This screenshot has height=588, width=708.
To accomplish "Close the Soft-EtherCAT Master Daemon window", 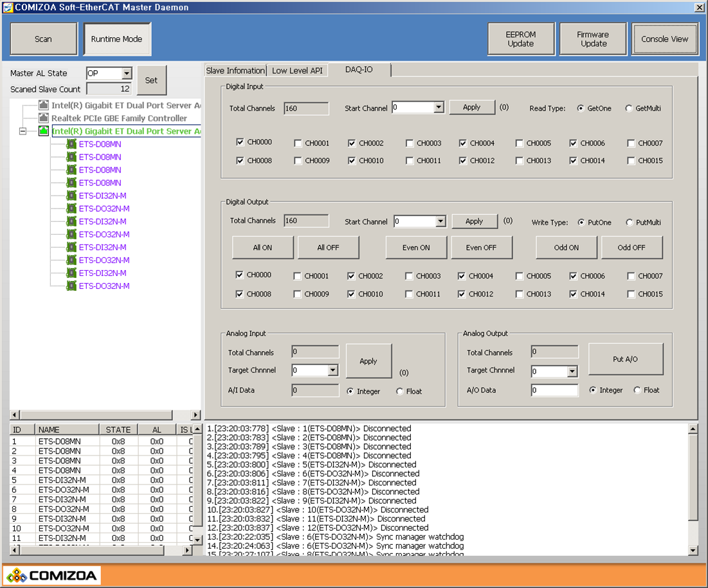I will click(x=698, y=7).
